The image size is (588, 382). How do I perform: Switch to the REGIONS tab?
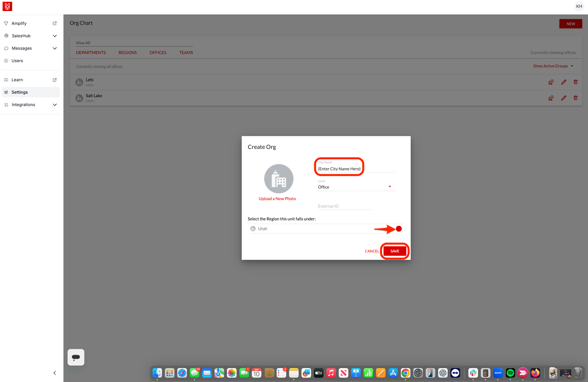point(127,53)
